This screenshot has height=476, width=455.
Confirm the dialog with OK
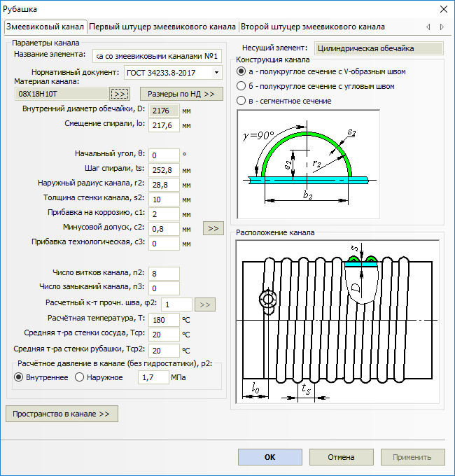tap(269, 457)
